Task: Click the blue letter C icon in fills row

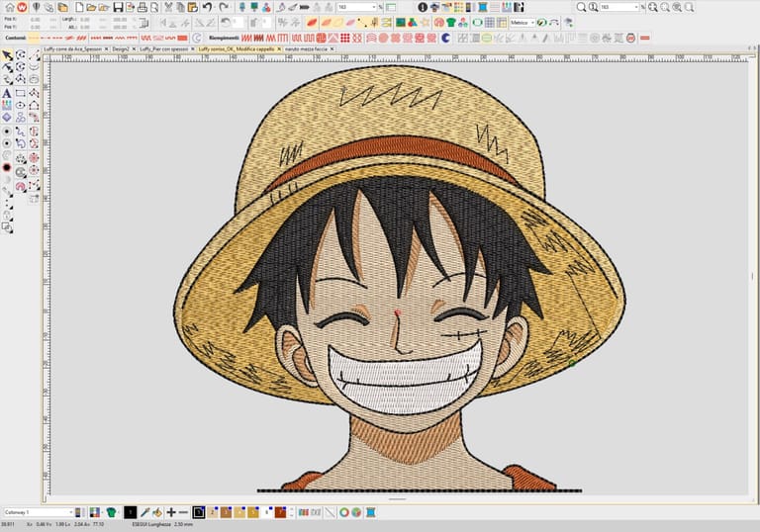Action: [445, 38]
